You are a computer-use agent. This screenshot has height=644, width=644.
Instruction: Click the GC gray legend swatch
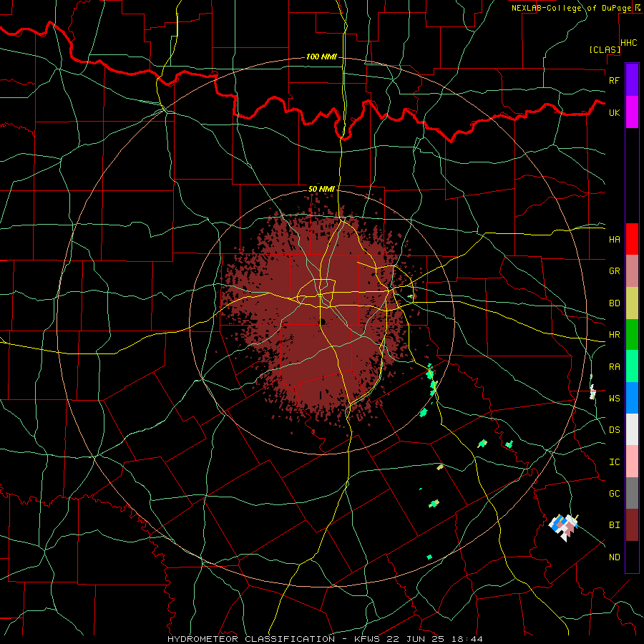632,493
